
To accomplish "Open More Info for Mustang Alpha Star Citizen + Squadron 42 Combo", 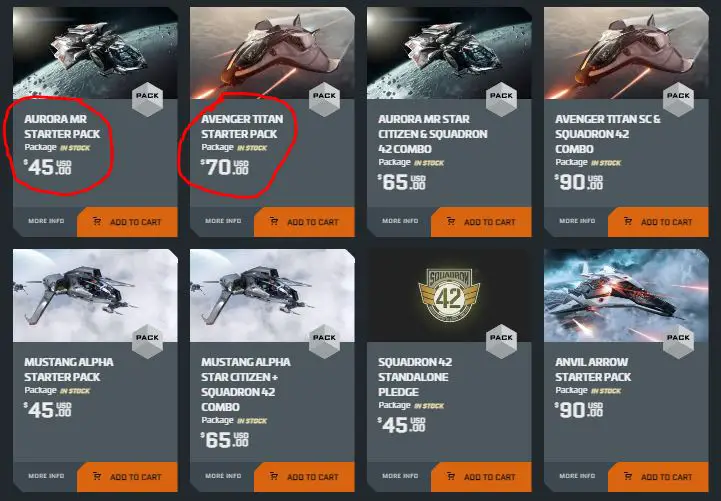I will click(223, 476).
